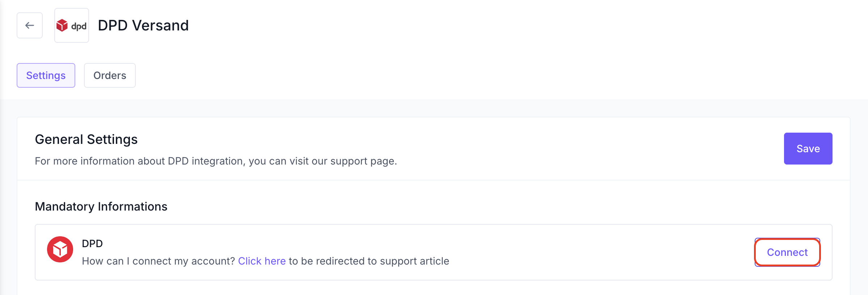Connect the DPD account
868x295 pixels.
pyautogui.click(x=787, y=252)
